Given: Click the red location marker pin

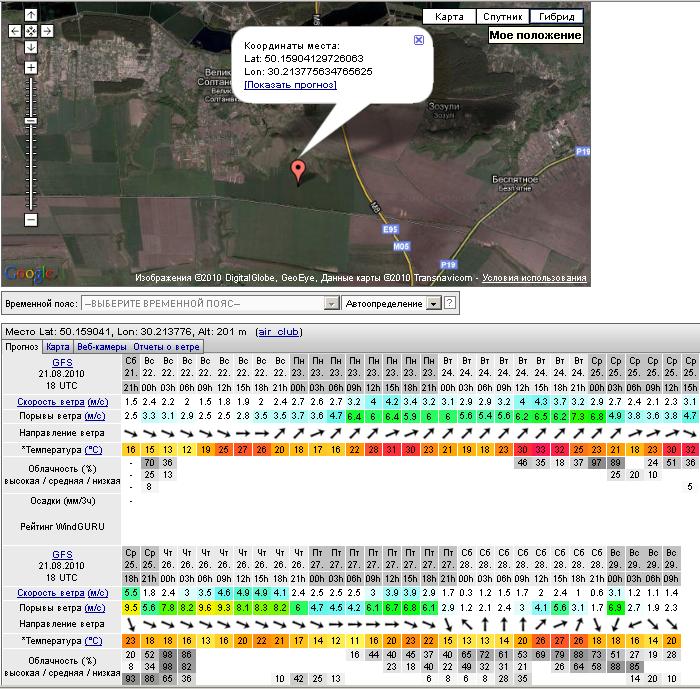Looking at the screenshot, I should [297, 170].
